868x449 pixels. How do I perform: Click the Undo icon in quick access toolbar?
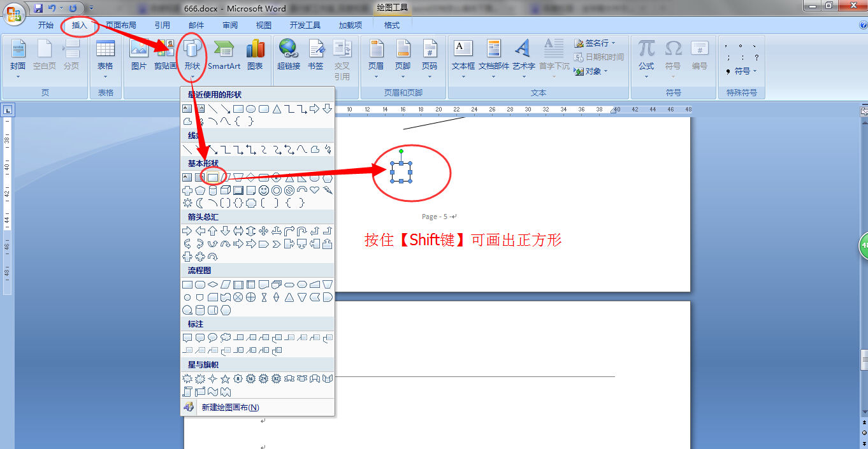(x=52, y=8)
